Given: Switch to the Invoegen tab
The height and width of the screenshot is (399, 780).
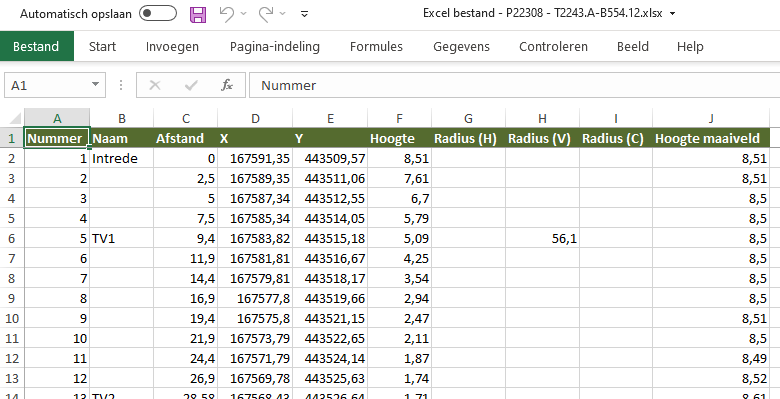Looking at the screenshot, I should 172,46.
